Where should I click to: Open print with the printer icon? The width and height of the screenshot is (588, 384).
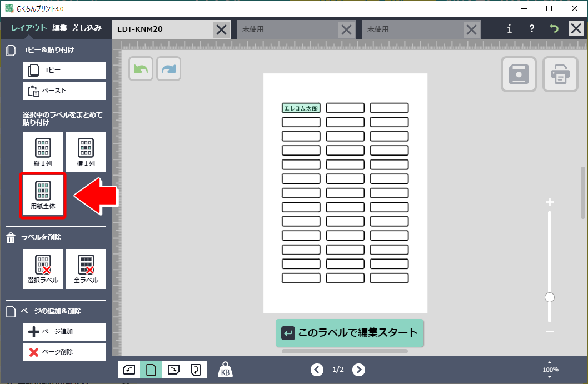pos(560,74)
